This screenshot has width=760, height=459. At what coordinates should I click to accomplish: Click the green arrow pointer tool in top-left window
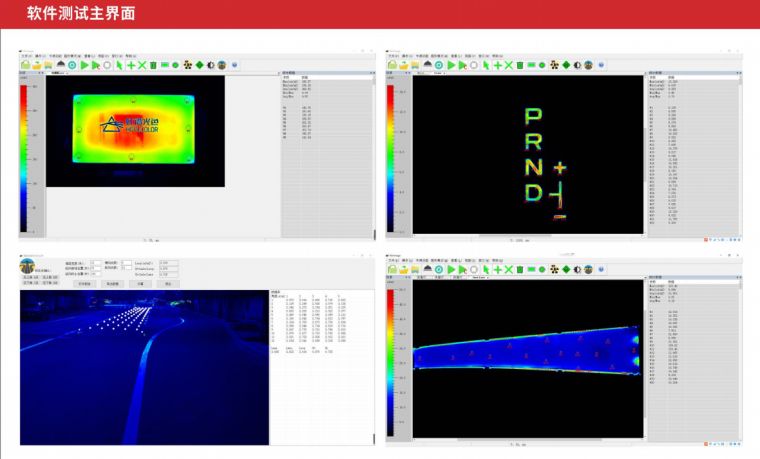(x=119, y=64)
